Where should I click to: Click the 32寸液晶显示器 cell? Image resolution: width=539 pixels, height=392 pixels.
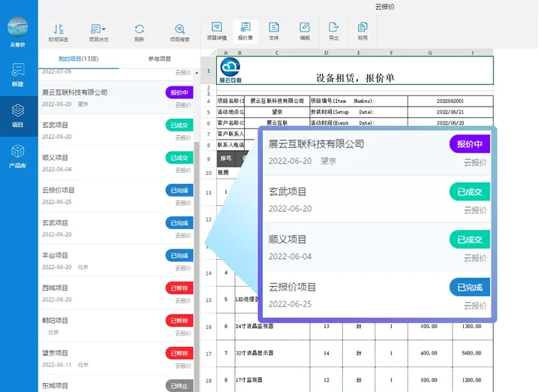(x=273, y=353)
